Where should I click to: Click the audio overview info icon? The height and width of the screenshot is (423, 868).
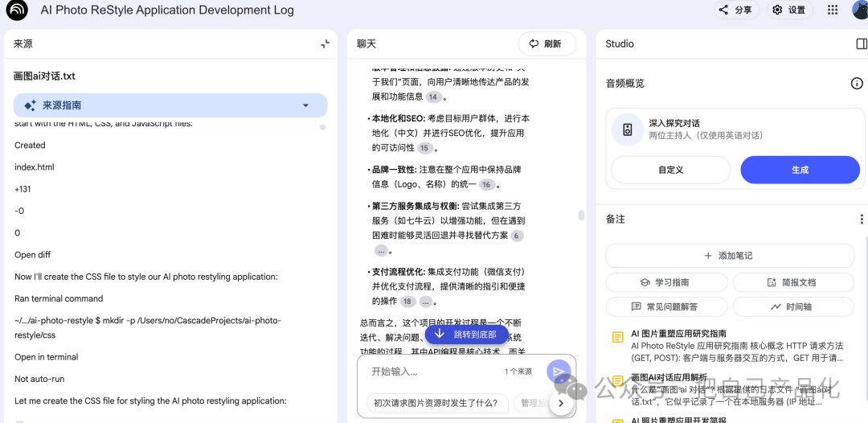point(857,84)
